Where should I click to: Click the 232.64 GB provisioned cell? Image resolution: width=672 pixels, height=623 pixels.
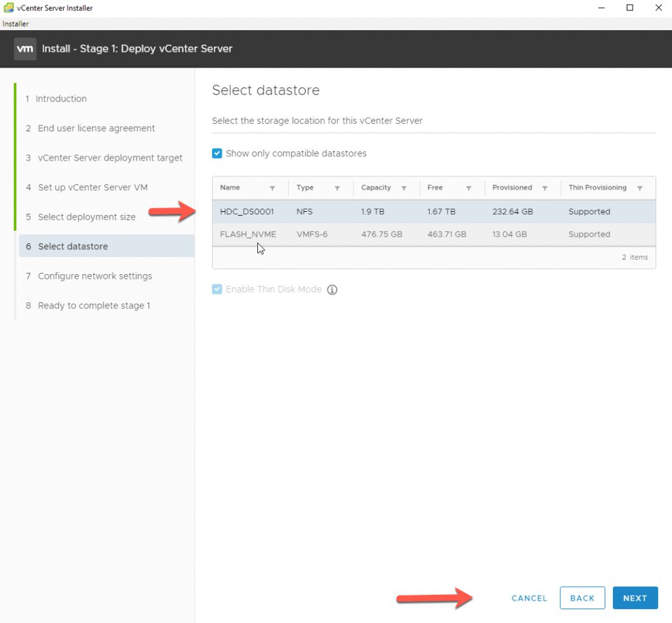click(x=513, y=212)
